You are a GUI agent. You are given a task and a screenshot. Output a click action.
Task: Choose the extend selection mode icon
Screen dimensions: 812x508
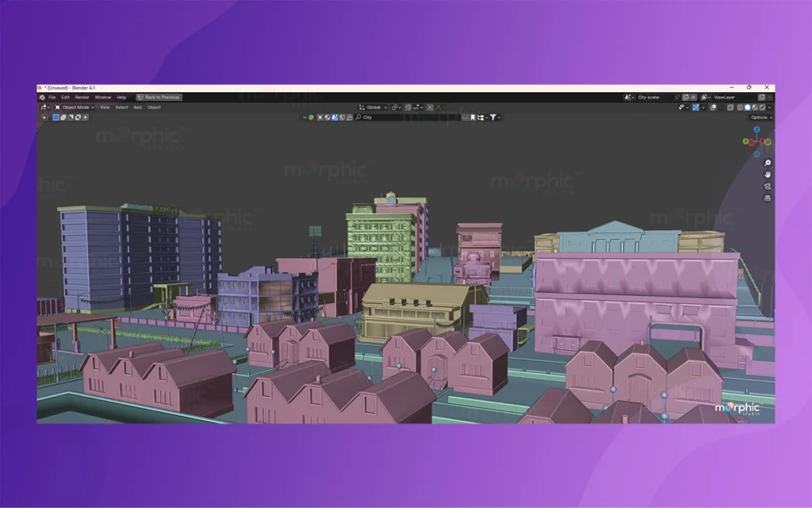pos(63,117)
